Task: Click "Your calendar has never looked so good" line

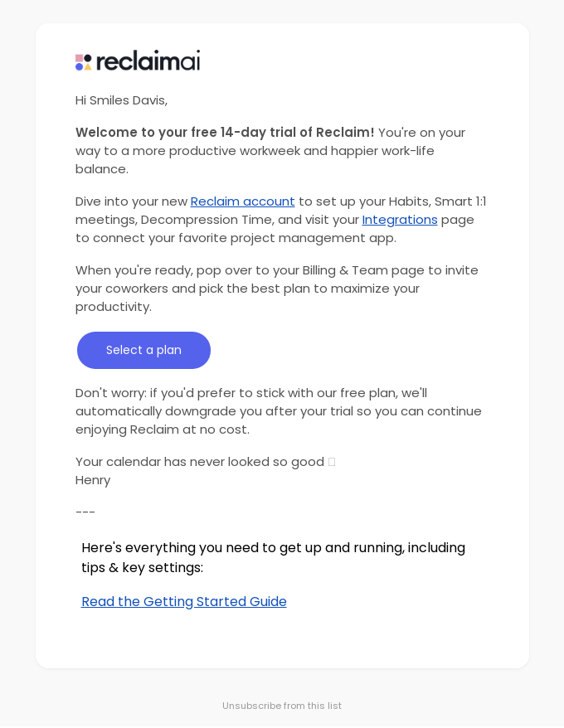Action: point(199,462)
